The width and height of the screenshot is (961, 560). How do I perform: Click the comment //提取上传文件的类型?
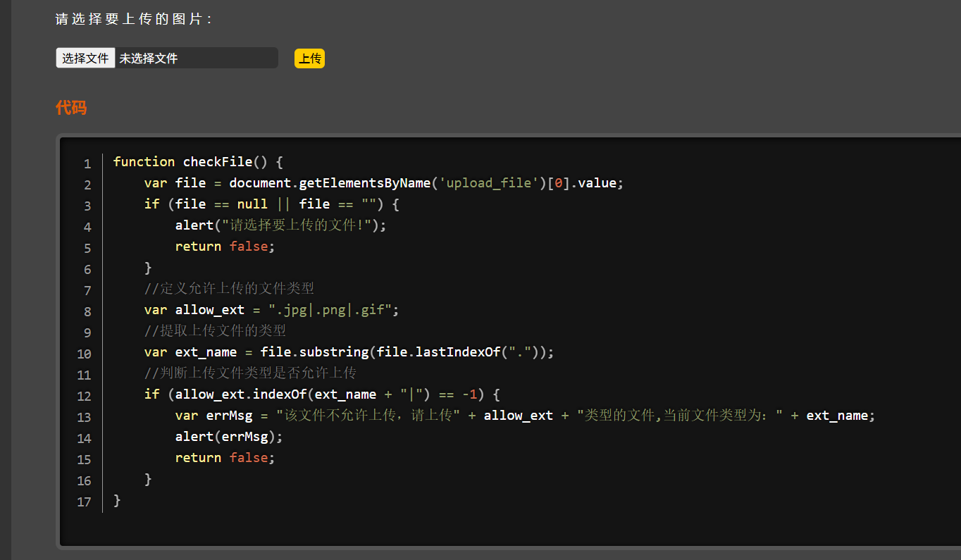(215, 331)
